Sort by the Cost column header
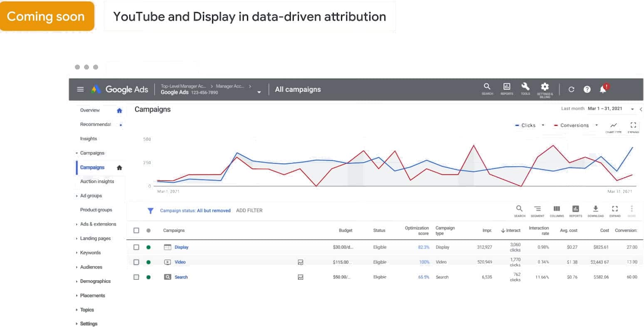The width and height of the screenshot is (644, 336). pyautogui.click(x=604, y=230)
